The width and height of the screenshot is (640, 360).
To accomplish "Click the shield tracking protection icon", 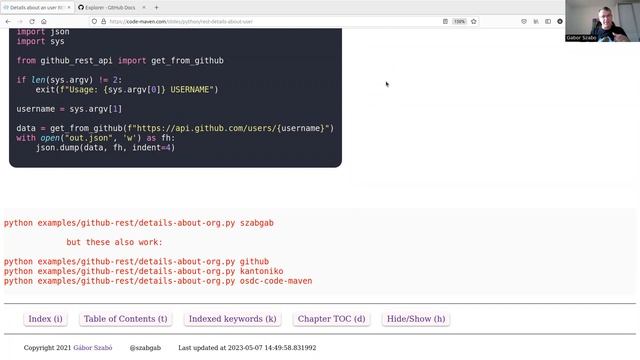I will pos(94,21).
